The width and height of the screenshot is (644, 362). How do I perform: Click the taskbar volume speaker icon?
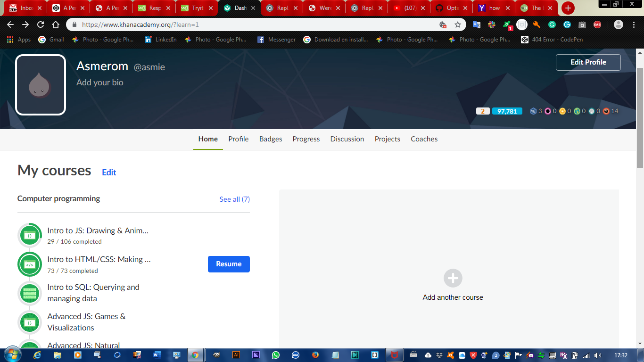pyautogui.click(x=598, y=355)
